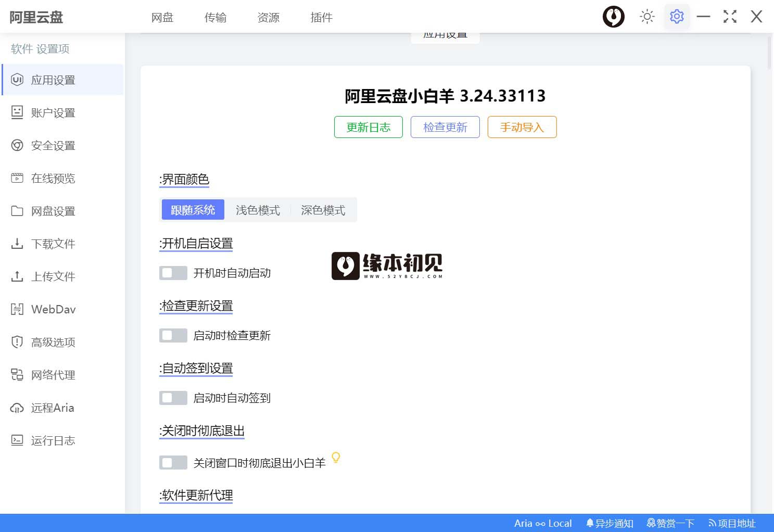Select 安全设置 text in sidebar

click(53, 145)
